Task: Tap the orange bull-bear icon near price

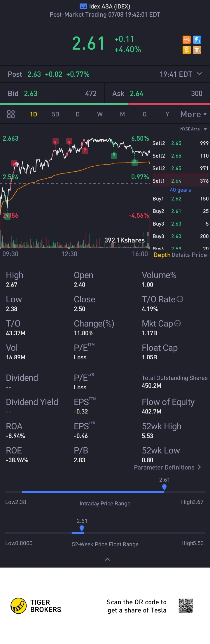Action: click(x=187, y=40)
